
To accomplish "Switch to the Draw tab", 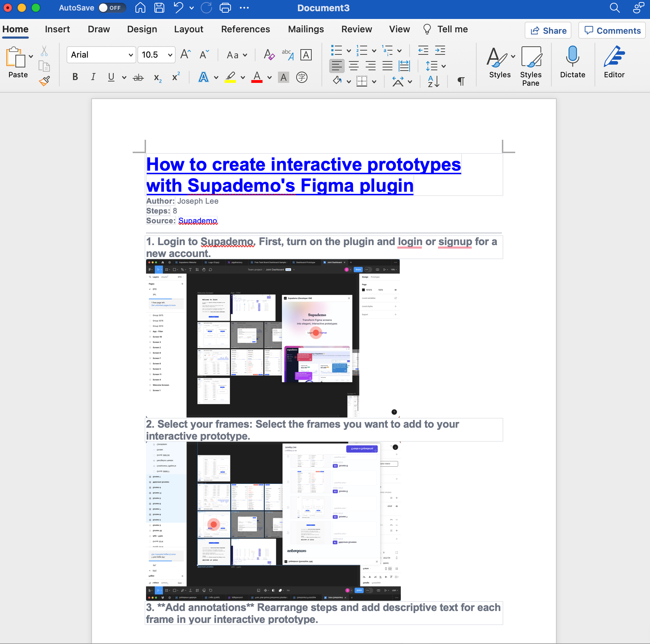I will click(99, 29).
